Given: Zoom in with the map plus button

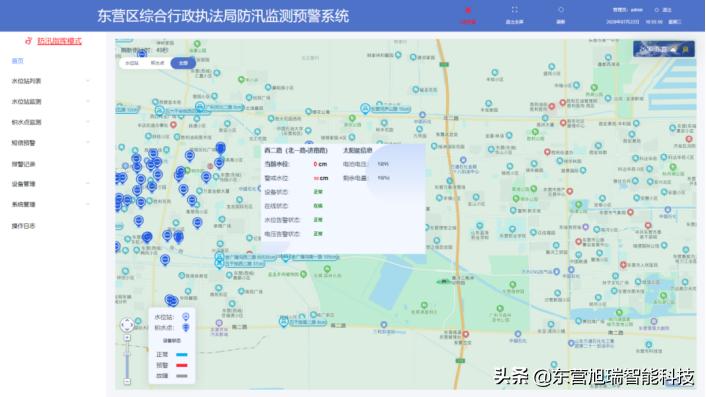Looking at the screenshot, I should (127, 338).
